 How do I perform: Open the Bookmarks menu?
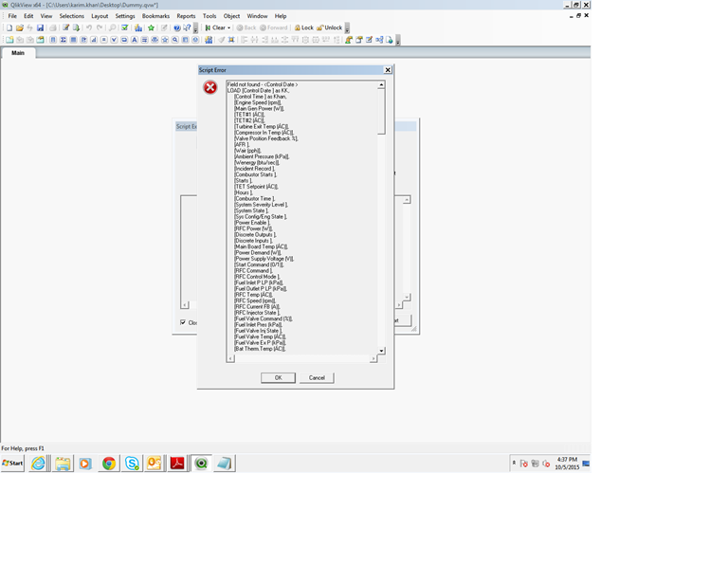coord(155,16)
